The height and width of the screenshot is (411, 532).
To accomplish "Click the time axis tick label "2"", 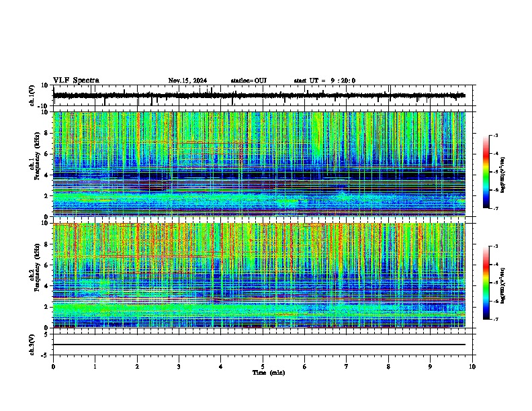I will [137, 367].
